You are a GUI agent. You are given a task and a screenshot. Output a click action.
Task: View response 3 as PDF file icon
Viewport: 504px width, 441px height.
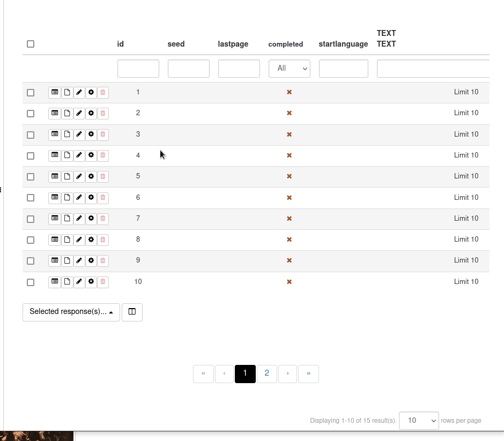coord(67,134)
